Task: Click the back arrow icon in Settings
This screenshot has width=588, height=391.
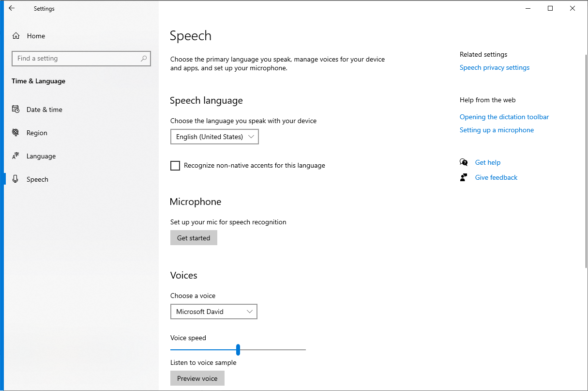Action: pos(12,8)
